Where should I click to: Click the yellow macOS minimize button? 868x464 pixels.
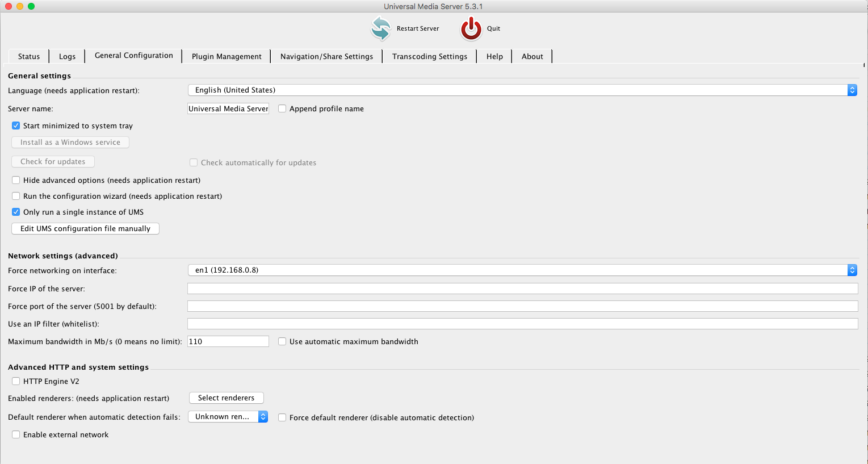[20, 6]
